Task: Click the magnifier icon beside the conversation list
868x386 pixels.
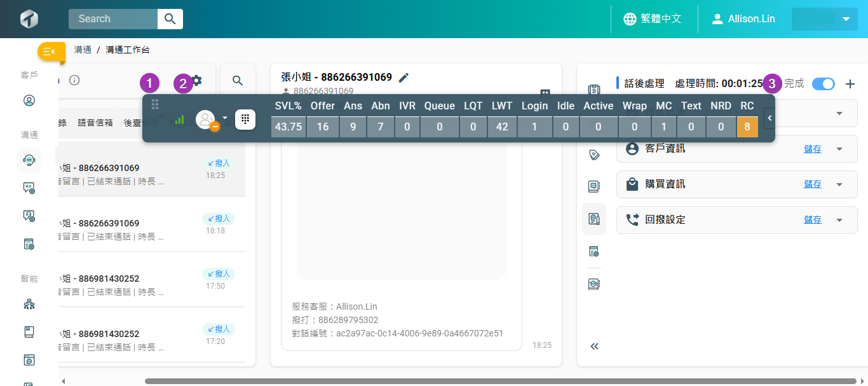Action: pyautogui.click(x=238, y=81)
